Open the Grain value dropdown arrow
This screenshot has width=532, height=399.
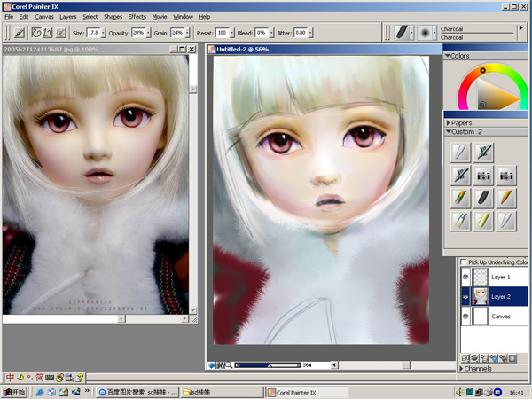188,33
